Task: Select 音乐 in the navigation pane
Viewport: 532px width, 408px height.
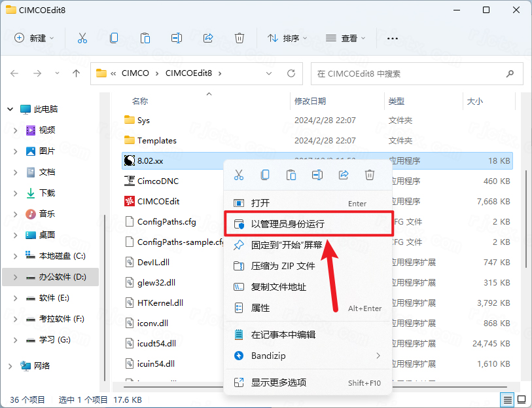Action: pyautogui.click(x=47, y=214)
